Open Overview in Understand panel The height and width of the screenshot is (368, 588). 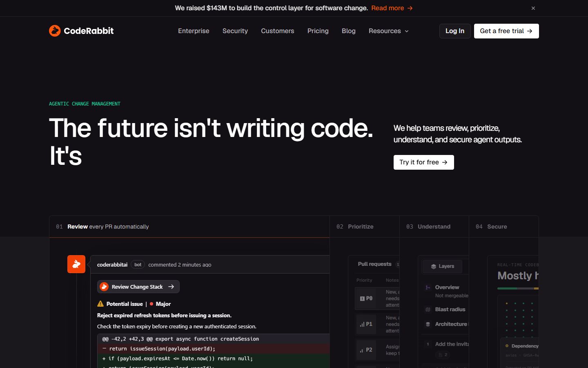point(447,287)
